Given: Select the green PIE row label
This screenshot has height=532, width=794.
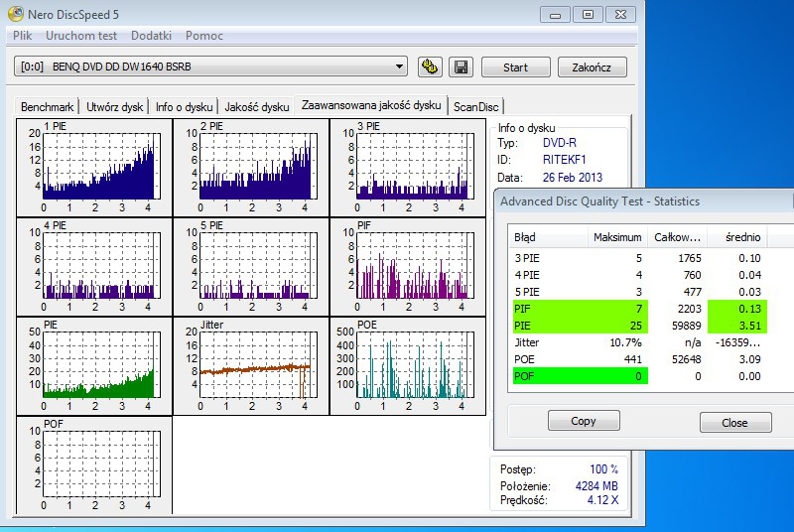Looking at the screenshot, I should tap(523, 326).
